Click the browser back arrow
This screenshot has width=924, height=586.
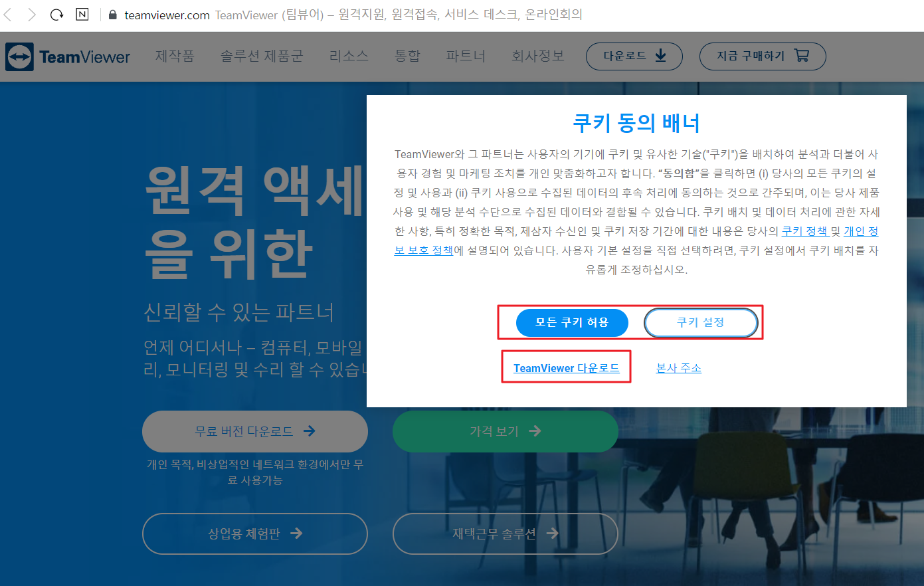click(x=8, y=15)
